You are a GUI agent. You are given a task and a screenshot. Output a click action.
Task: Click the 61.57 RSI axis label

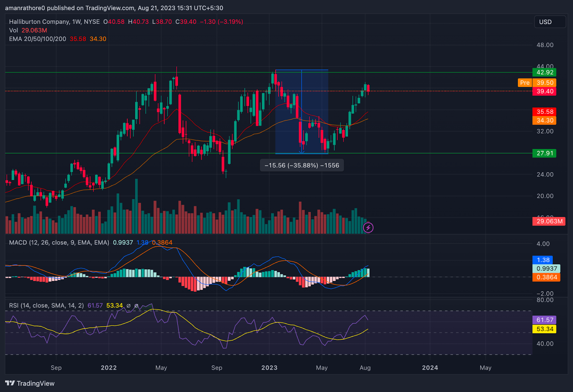click(544, 320)
